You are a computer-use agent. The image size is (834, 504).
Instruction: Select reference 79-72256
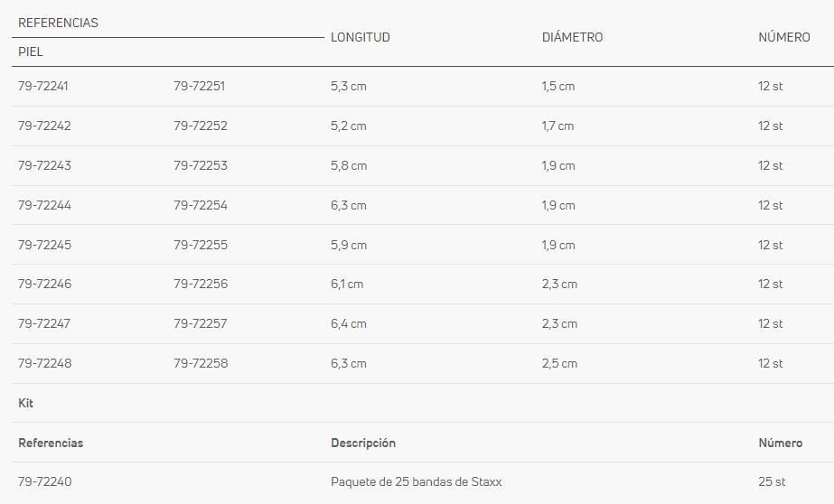(201, 284)
